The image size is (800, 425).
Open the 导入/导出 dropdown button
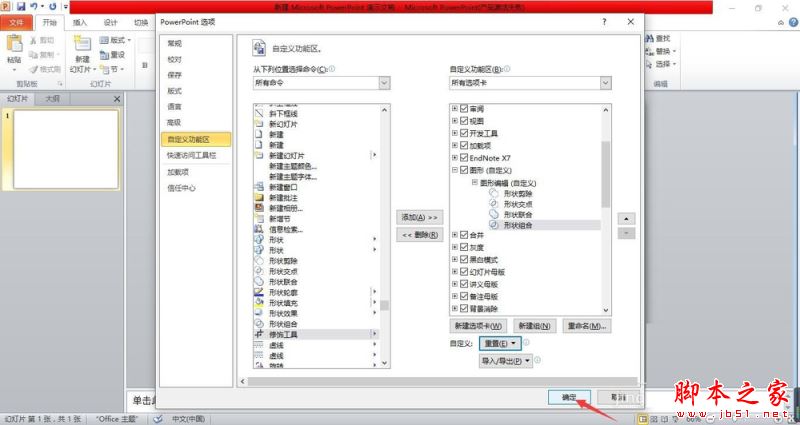(x=506, y=361)
